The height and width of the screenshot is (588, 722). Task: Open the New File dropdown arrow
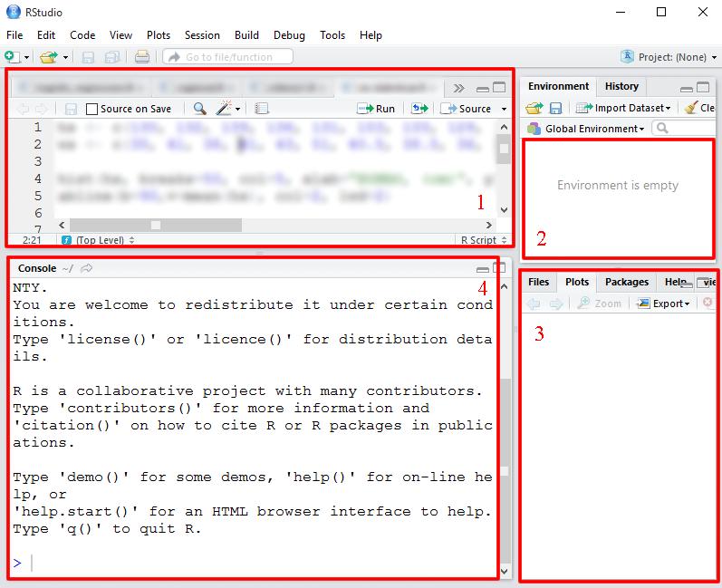click(26, 58)
